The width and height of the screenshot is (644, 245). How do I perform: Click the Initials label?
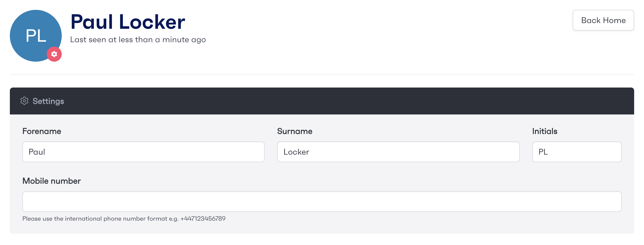tap(545, 131)
